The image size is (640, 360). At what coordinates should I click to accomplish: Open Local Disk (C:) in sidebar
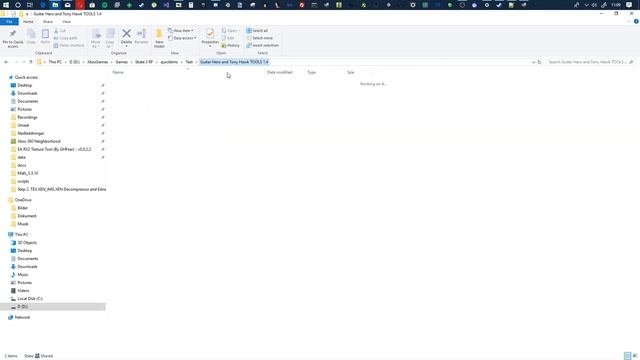(30, 299)
